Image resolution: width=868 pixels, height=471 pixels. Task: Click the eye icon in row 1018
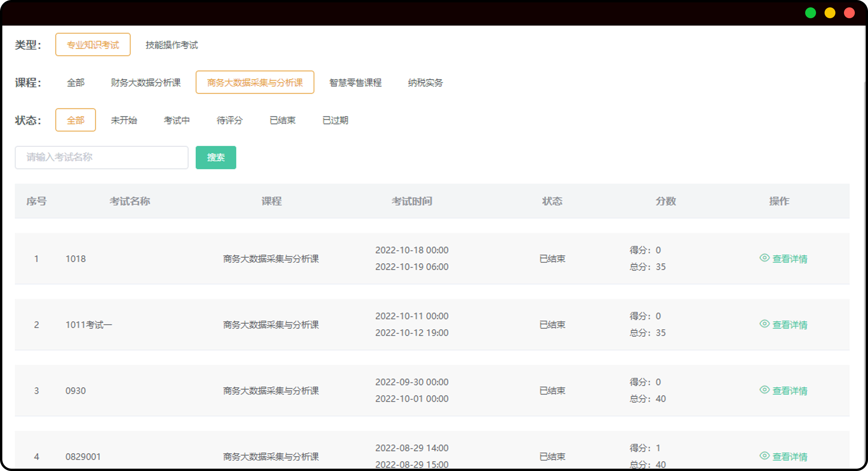tap(764, 258)
